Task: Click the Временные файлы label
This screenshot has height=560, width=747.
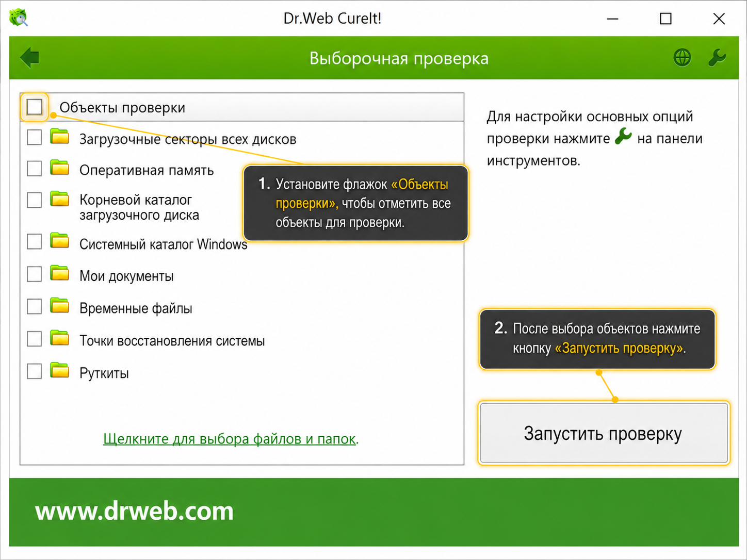Action: 136,308
